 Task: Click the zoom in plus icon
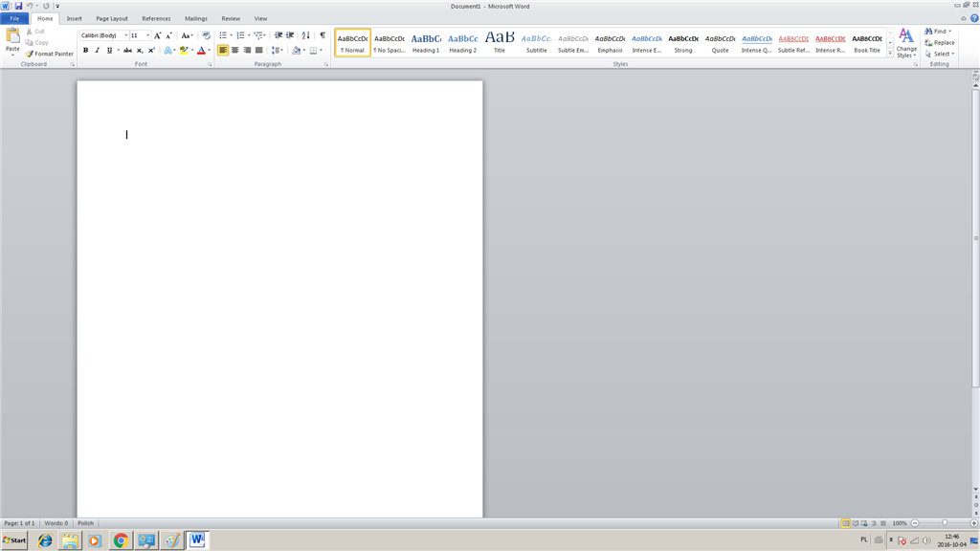(x=973, y=523)
